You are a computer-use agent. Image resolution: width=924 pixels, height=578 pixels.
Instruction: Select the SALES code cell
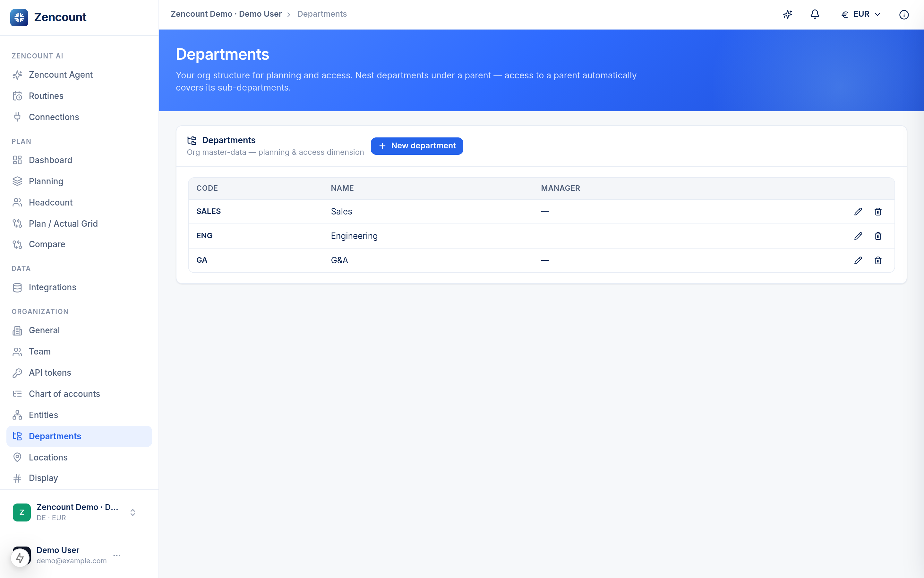coord(209,211)
